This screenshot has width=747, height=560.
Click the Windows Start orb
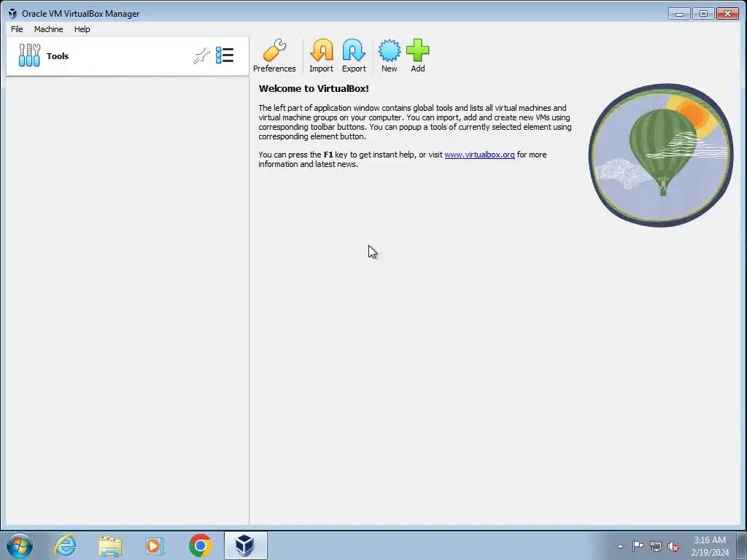pos(20,545)
